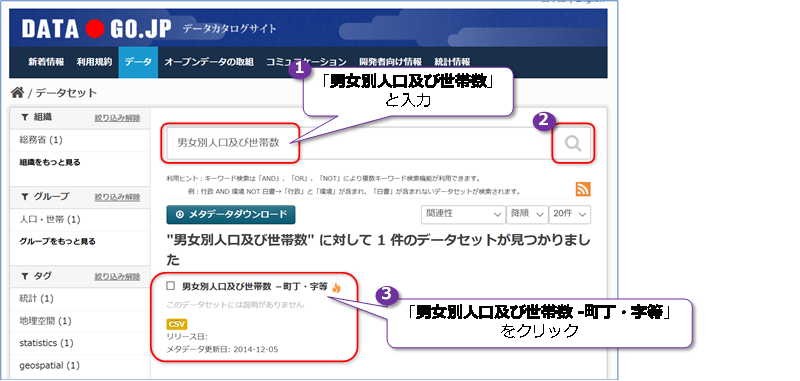Open the 新着情報 menu item

coord(46,62)
